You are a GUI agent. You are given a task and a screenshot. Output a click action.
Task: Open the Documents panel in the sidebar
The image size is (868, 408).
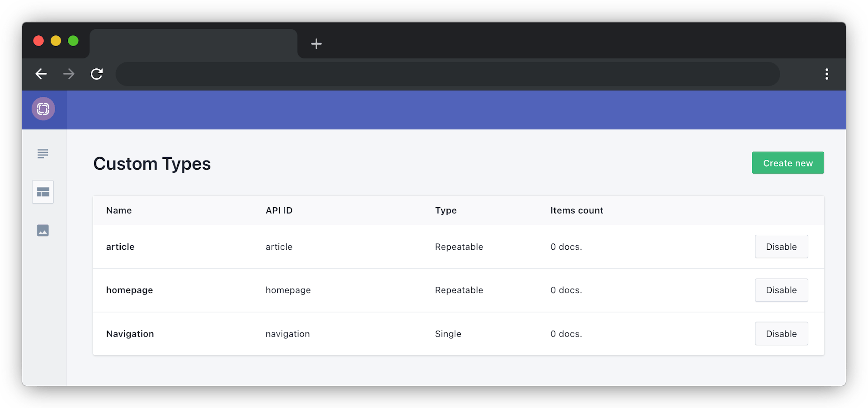pyautogui.click(x=42, y=153)
